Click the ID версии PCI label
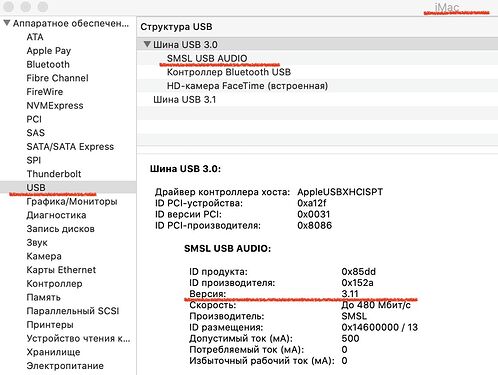 (x=188, y=214)
